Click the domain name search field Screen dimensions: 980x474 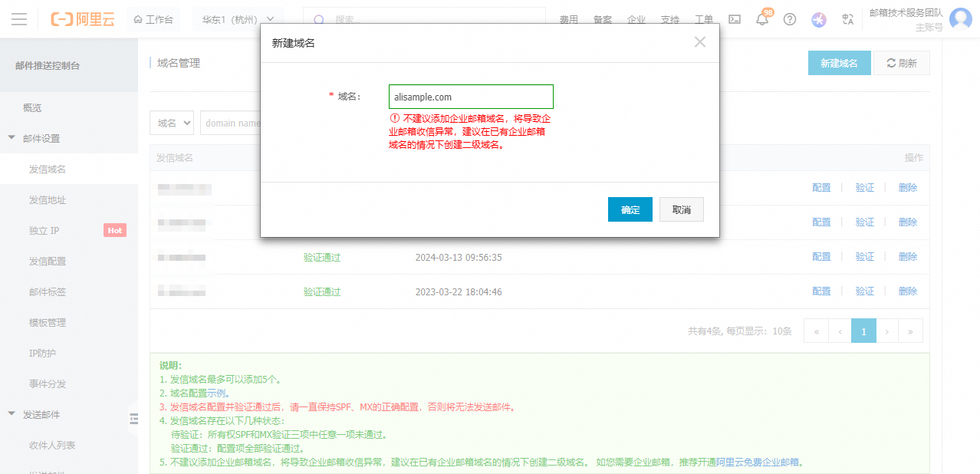click(x=231, y=123)
